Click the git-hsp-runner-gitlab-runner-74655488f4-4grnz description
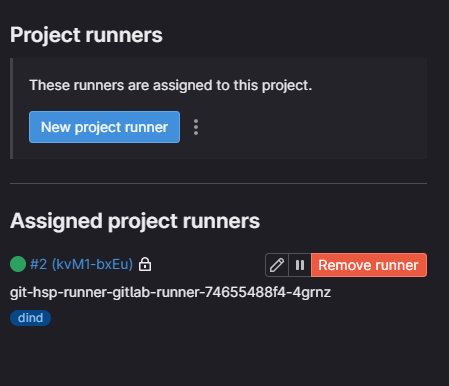 coord(170,292)
